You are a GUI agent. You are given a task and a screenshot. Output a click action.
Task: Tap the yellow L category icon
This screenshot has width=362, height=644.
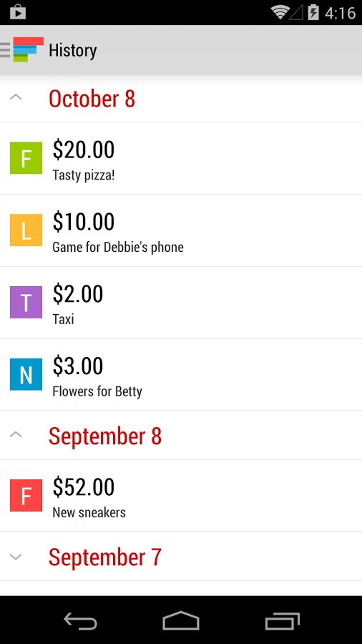[26, 230]
